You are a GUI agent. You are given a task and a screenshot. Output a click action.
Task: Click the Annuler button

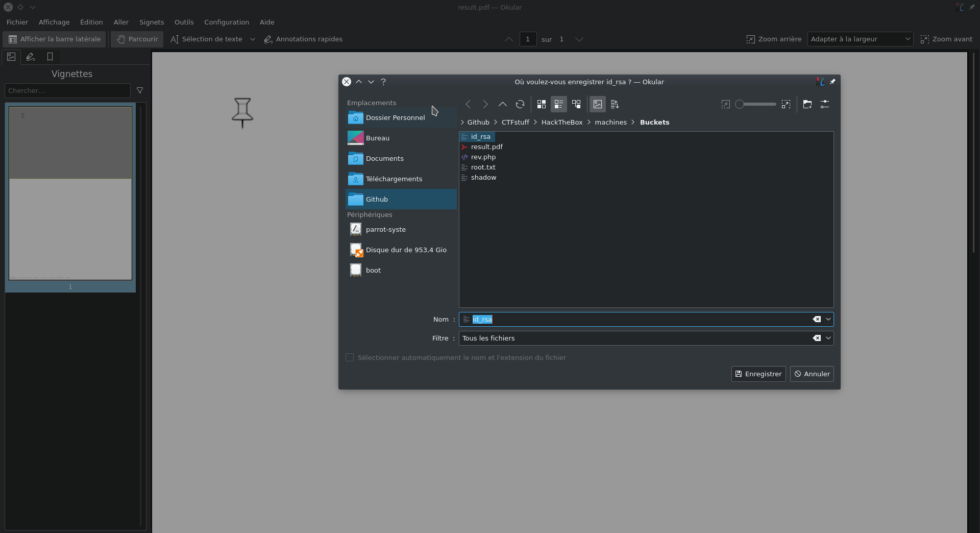tap(812, 374)
